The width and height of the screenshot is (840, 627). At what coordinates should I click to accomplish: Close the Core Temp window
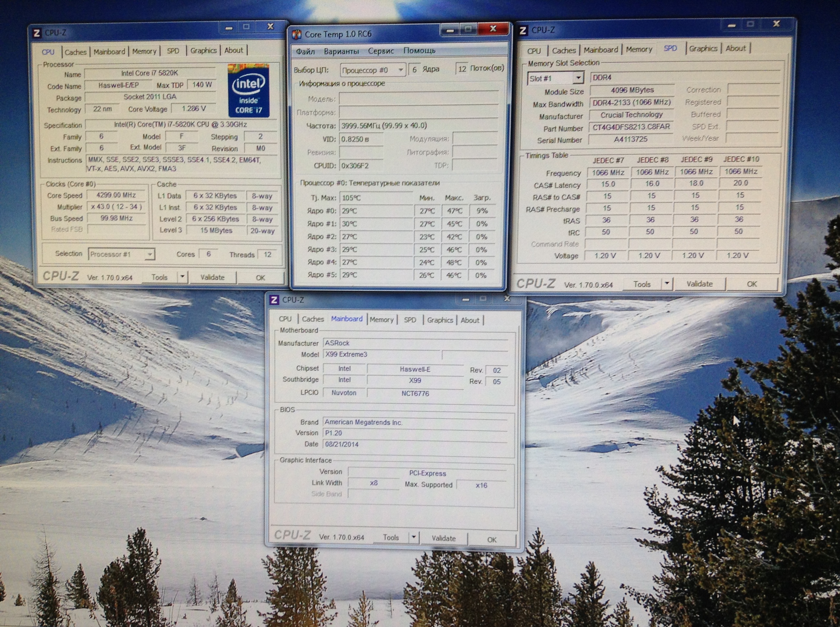coord(493,29)
